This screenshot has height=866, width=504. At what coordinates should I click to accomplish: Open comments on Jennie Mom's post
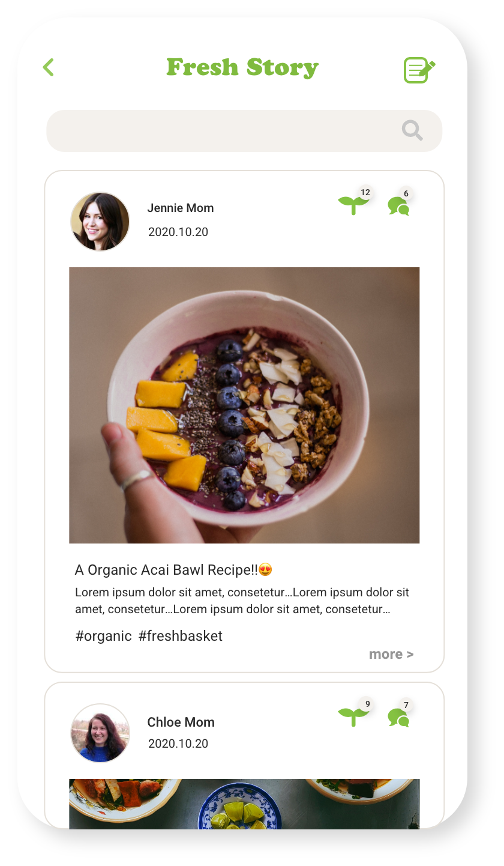pyautogui.click(x=398, y=206)
